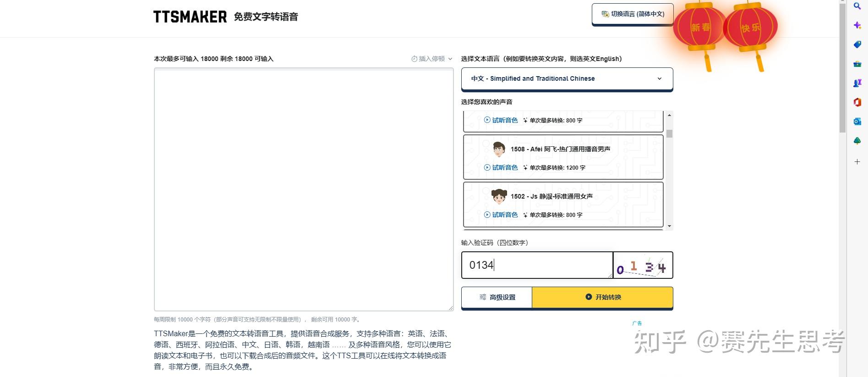Click the 免费文字转语音 tagline

click(266, 17)
